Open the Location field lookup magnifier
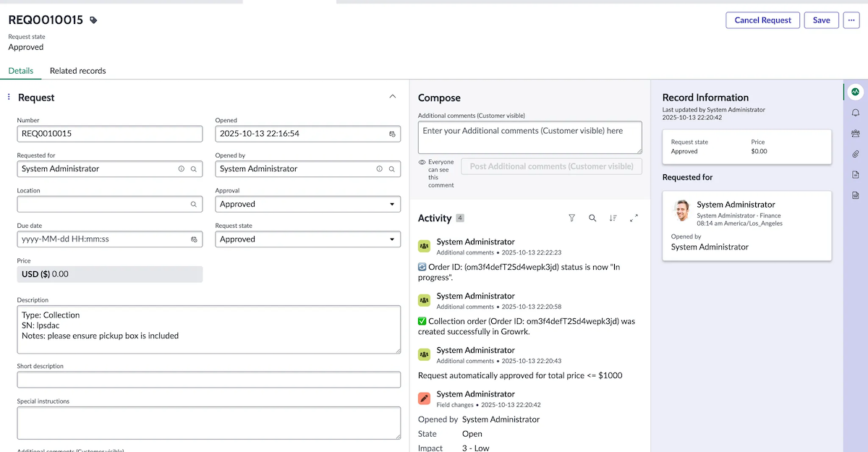 192,204
